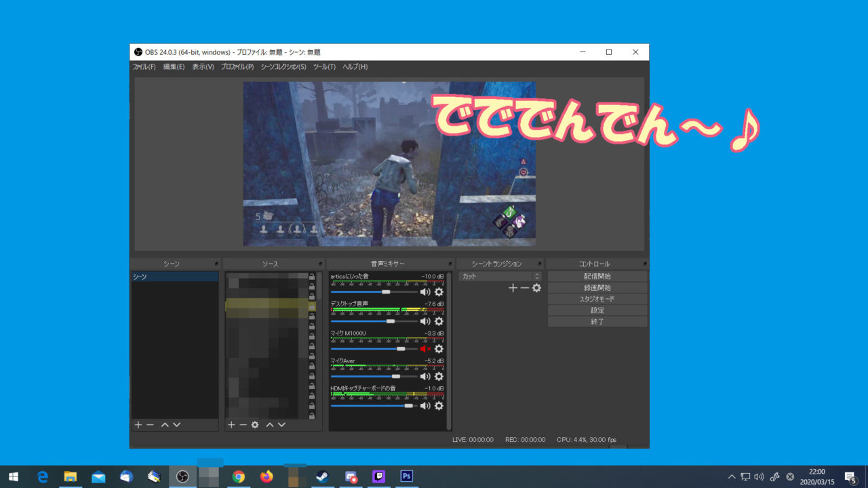
Task: Open the ヘルプ(H) menu
Action: click(355, 67)
